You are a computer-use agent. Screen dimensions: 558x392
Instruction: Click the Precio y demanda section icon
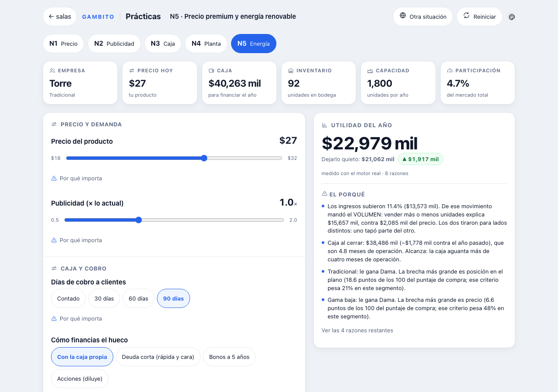pos(54,124)
